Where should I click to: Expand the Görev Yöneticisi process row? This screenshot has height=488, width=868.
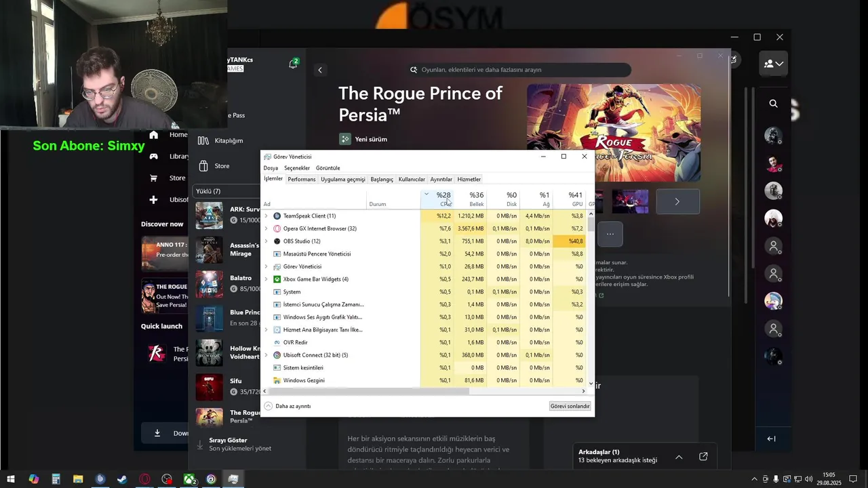[266, 266]
